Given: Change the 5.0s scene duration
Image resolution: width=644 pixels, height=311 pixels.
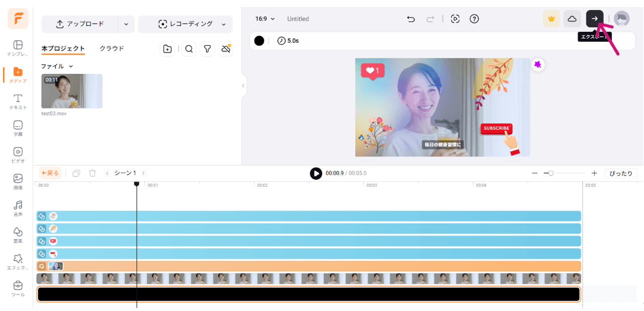Looking at the screenshot, I should [x=288, y=41].
